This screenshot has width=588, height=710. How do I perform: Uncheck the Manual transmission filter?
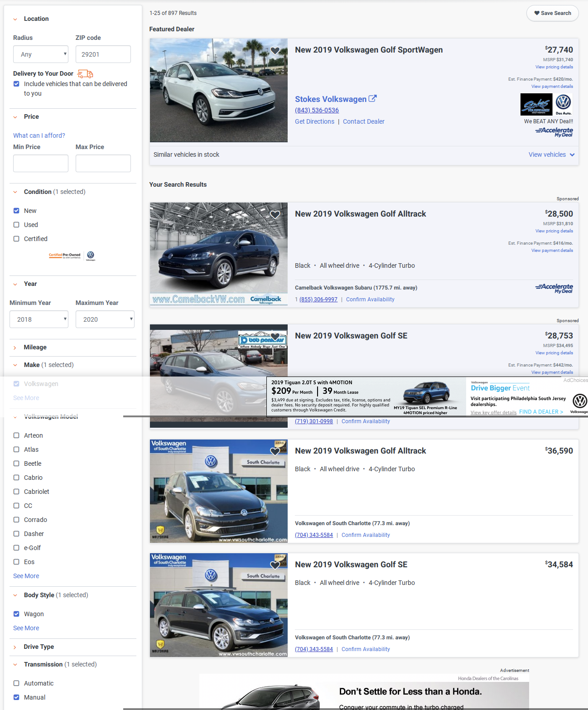click(x=16, y=697)
